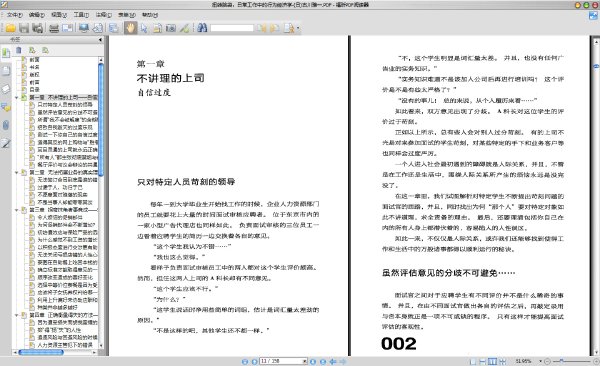Open the 帮助 menu
This screenshot has height=366, width=600.
point(150,15)
